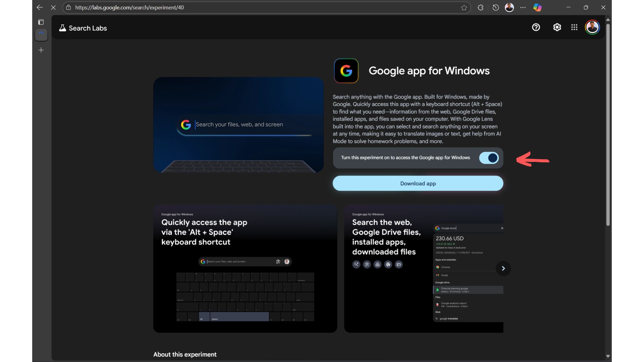Open the Google apps grid
The height and width of the screenshot is (362, 644).
pyautogui.click(x=574, y=27)
